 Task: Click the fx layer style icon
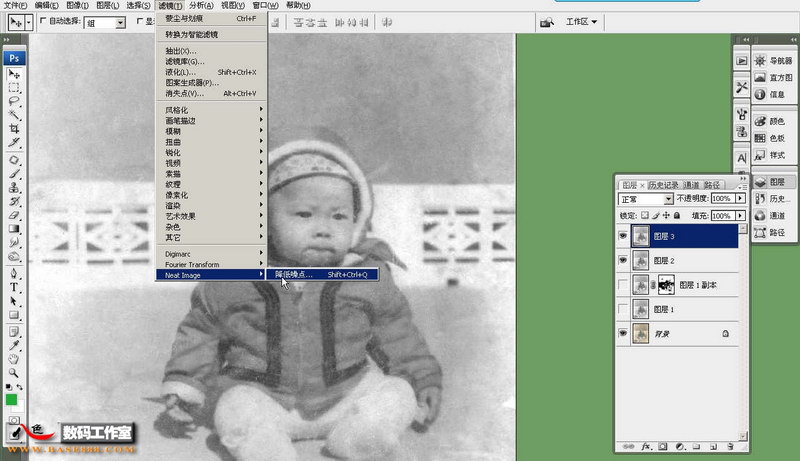coord(645,447)
